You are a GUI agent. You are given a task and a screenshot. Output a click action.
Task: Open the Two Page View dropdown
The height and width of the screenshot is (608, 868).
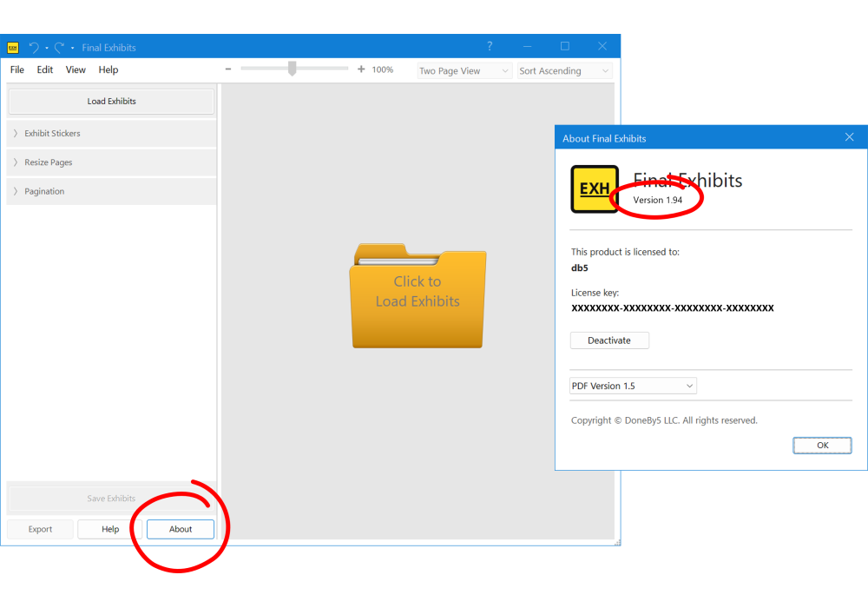pyautogui.click(x=464, y=70)
